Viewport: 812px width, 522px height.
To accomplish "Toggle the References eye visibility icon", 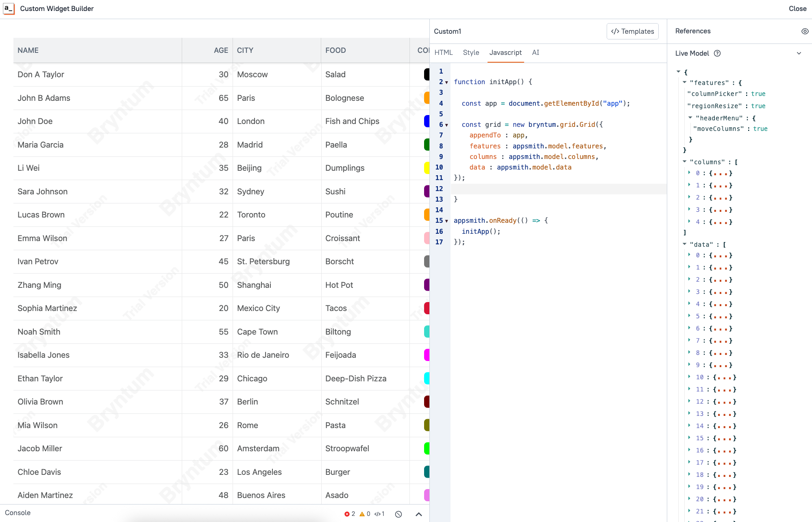I will 805,31.
